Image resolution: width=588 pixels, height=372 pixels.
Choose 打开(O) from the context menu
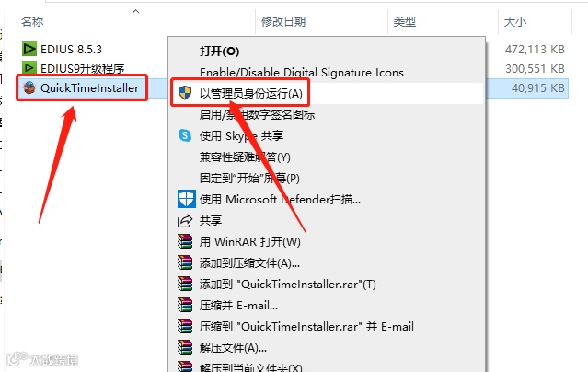(x=219, y=51)
